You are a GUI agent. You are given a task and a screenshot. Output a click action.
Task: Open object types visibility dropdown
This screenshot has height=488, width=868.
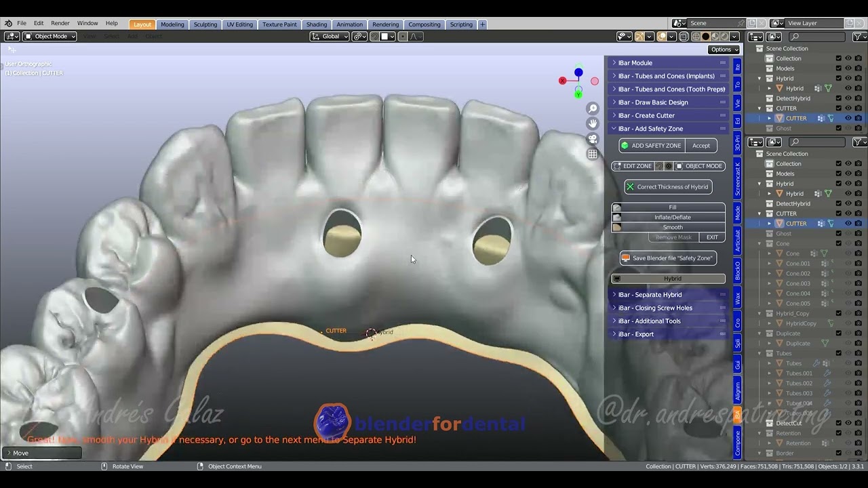tap(624, 37)
